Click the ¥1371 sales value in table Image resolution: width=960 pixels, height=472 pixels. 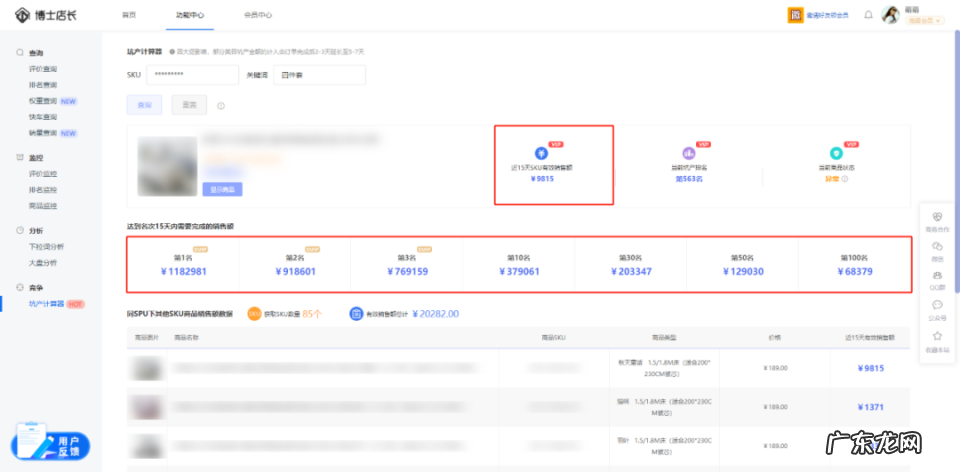(871, 407)
